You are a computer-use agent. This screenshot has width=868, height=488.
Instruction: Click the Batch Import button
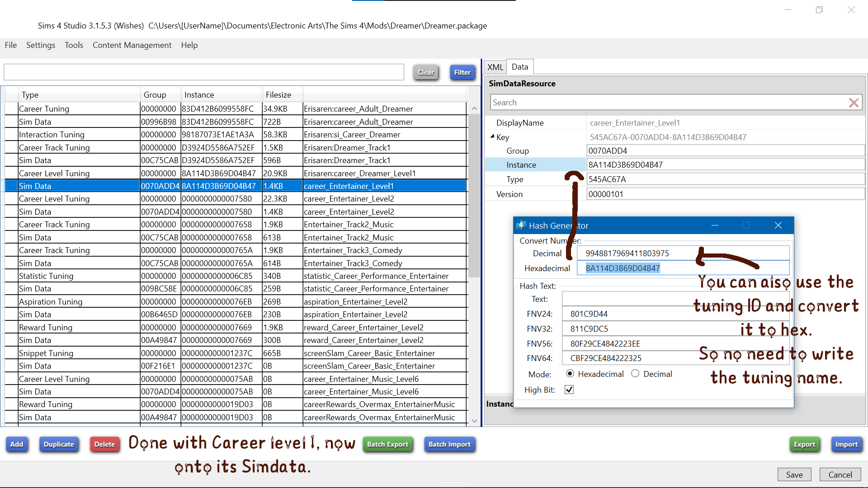[x=449, y=444]
